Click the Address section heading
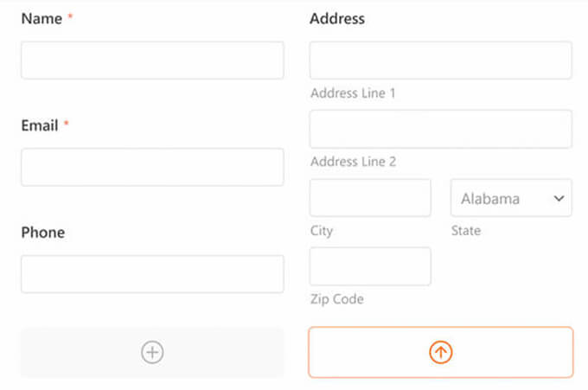The height and width of the screenshot is (390, 588). (337, 18)
